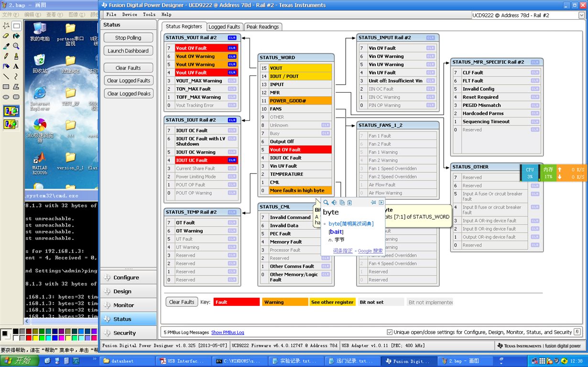Click the speaker pronunciation icon in dictionary popup
This screenshot has width=588, height=367.
click(x=334, y=203)
